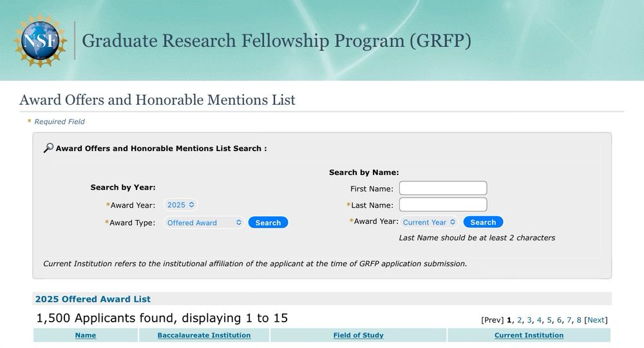Viewport: 644px width, 348px height.
Task: Click the Next page link
Action: point(596,320)
